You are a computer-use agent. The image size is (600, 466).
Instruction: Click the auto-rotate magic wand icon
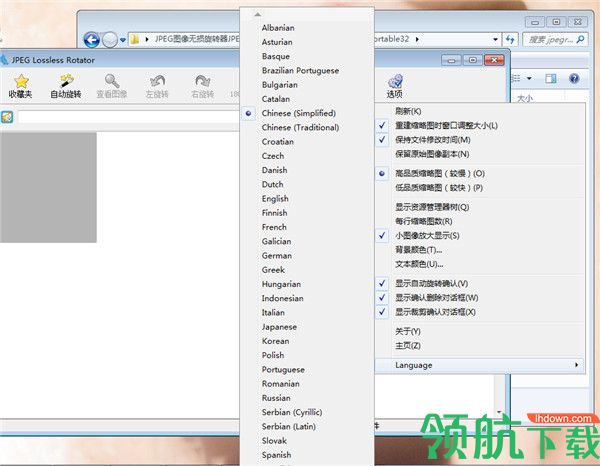pos(66,81)
